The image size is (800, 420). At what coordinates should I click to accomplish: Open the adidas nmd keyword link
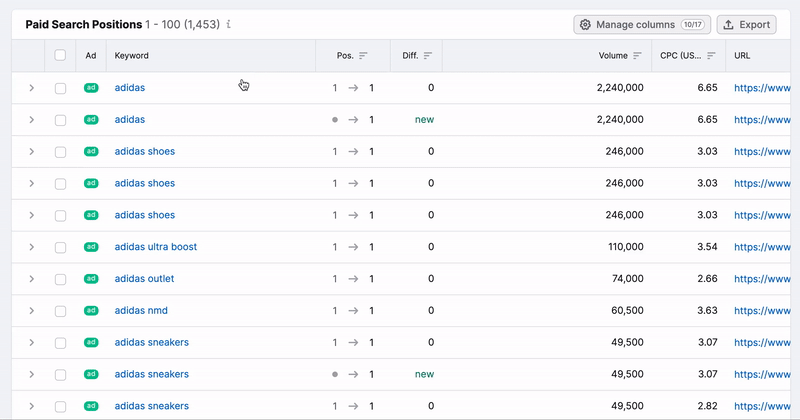point(141,310)
